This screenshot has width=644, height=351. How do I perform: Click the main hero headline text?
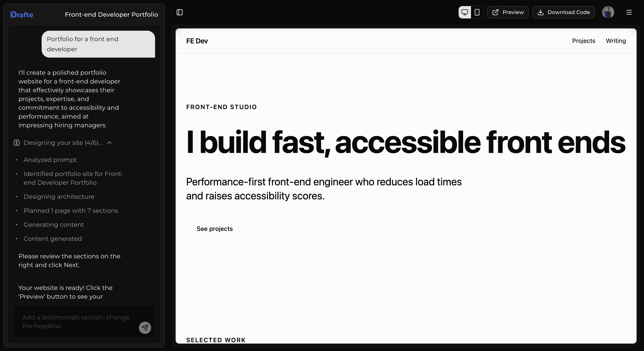405,142
